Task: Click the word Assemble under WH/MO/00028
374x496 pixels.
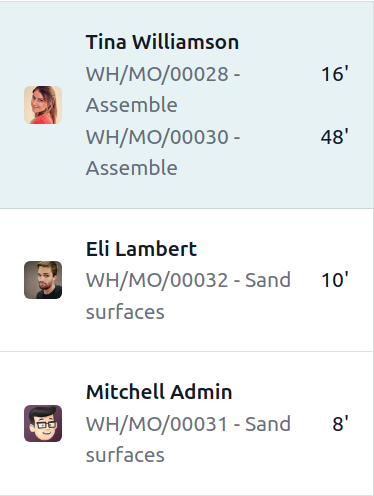Action: [x=132, y=105]
